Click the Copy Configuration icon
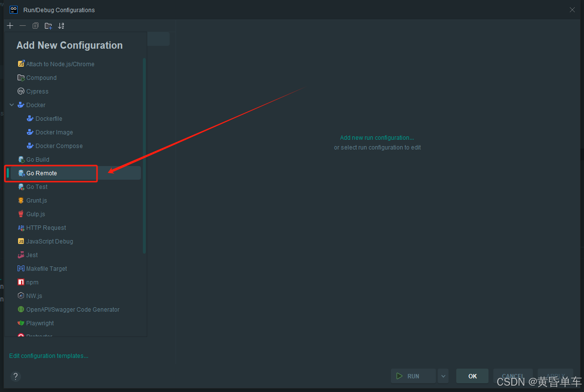This screenshot has height=392, width=584. tap(36, 26)
